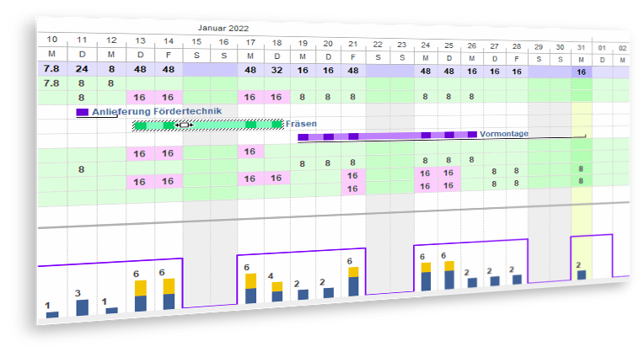Click the histogram bar labeled 6 on day 21
The image size is (644, 357).
point(353,281)
